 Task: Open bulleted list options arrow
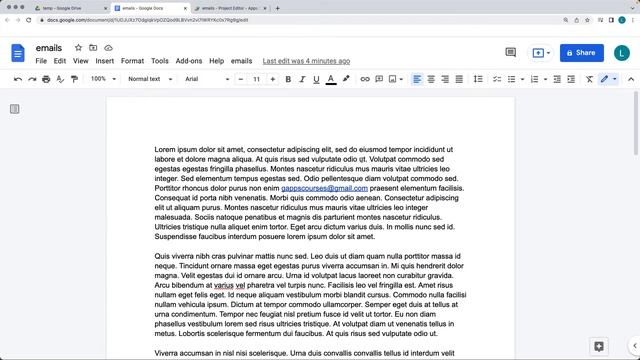coord(522,79)
